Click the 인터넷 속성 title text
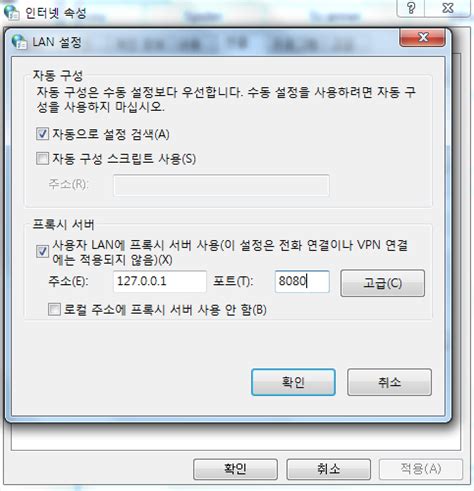The height and width of the screenshot is (491, 474). 56,13
